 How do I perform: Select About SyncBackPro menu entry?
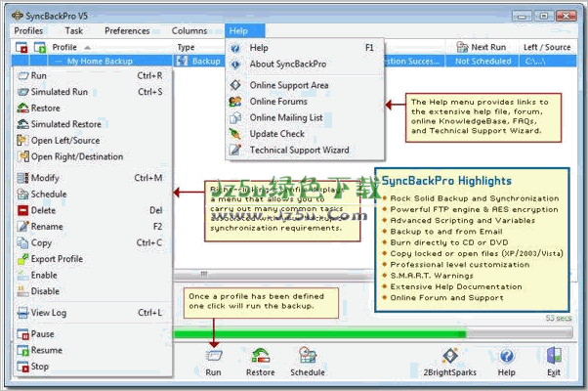tap(306, 65)
